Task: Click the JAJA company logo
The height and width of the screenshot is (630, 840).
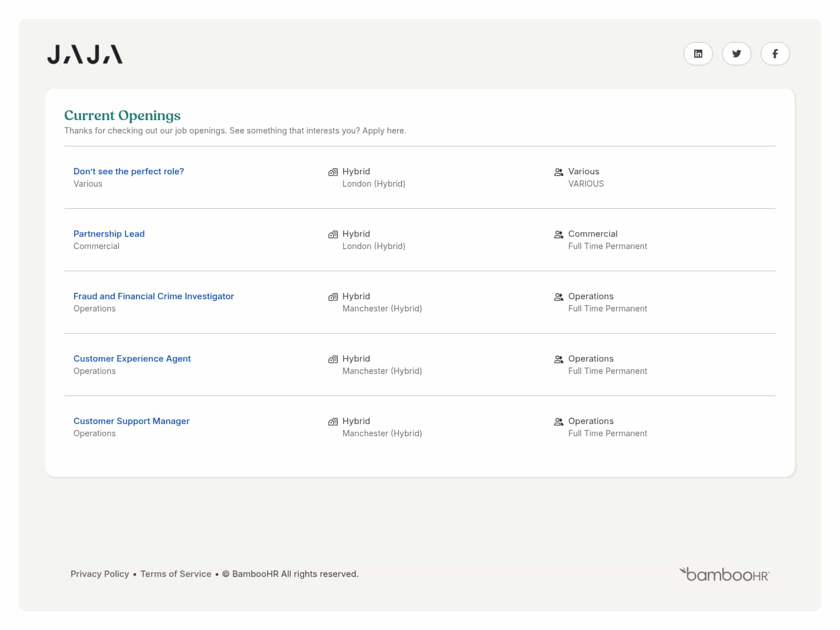Action: pos(85,54)
